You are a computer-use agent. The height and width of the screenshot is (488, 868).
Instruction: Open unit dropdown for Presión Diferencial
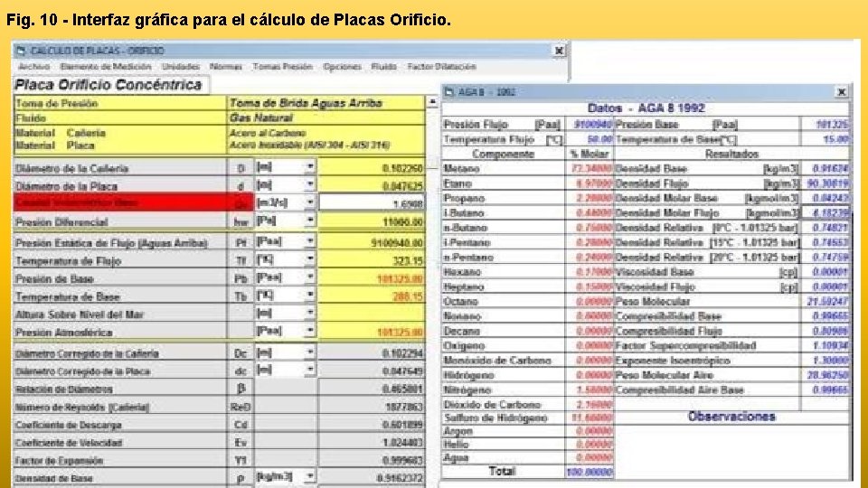(x=310, y=221)
